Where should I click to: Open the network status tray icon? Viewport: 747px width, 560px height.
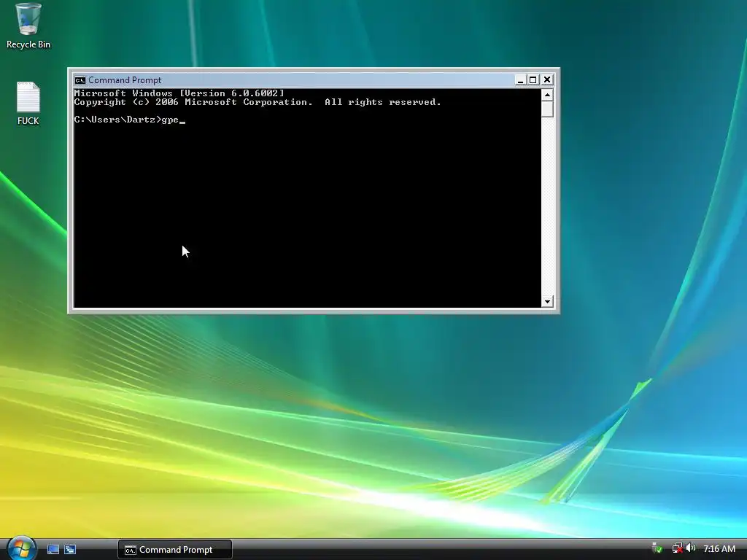click(677, 548)
